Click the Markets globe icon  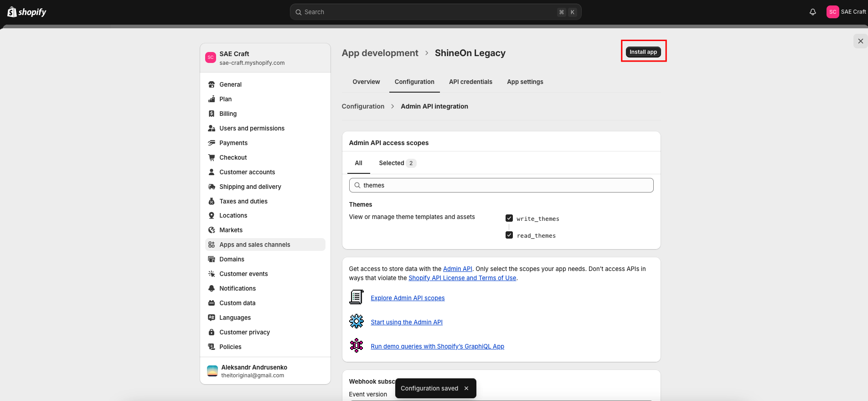(x=212, y=230)
